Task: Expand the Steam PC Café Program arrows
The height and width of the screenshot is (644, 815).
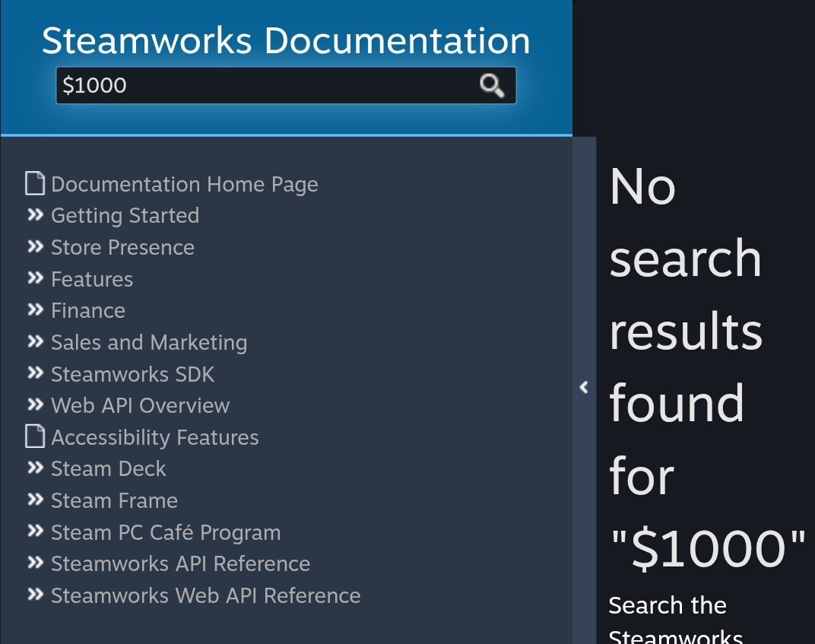Action: pos(35,531)
